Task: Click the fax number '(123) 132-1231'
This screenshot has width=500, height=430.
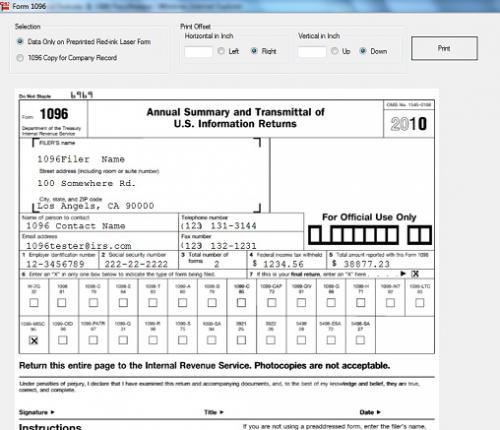Action: 219,246
